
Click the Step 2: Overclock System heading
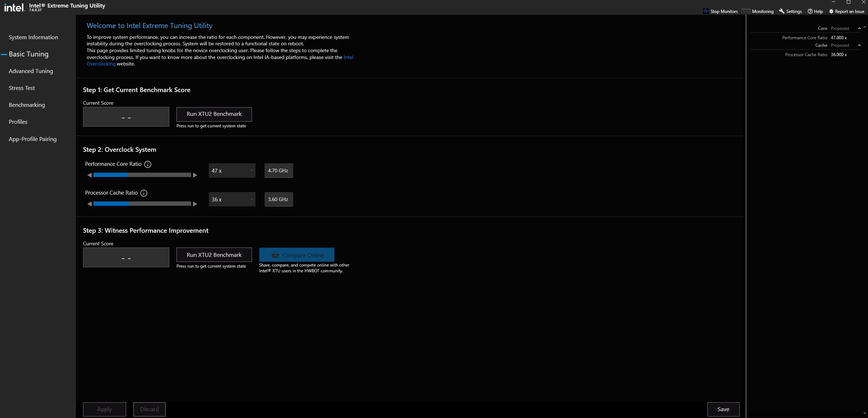click(x=120, y=150)
